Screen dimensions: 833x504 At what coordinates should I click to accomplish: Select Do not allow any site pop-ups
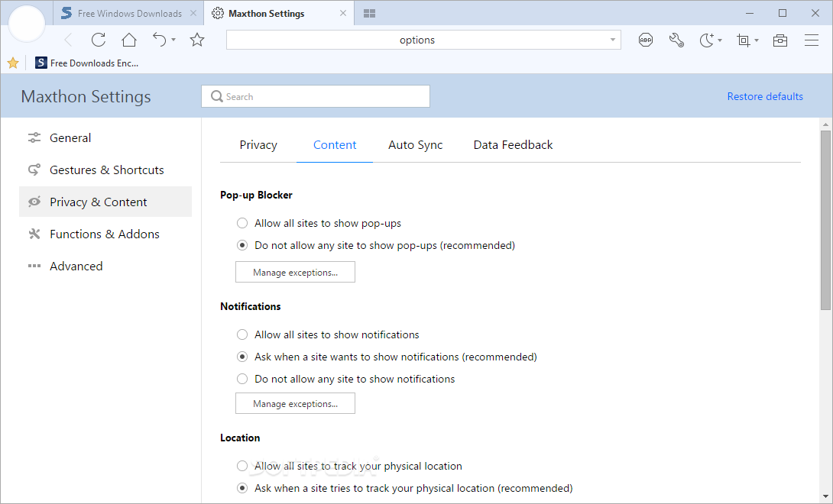click(x=242, y=245)
